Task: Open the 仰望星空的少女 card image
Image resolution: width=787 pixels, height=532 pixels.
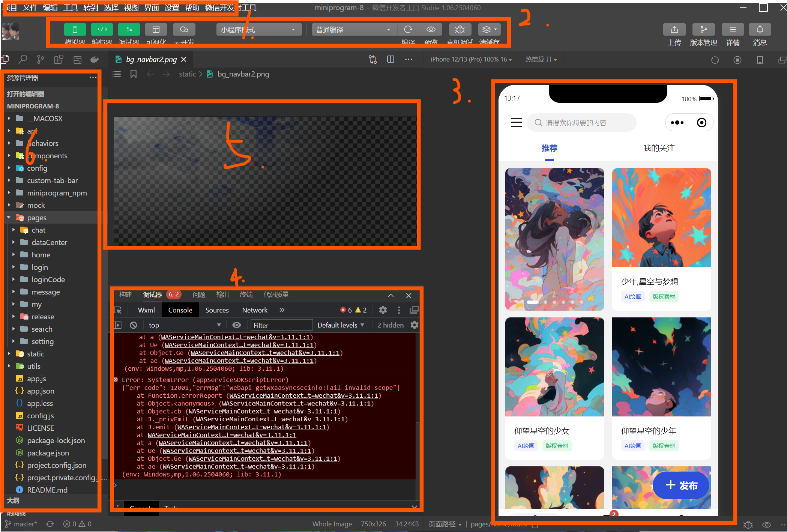Action: click(554, 367)
